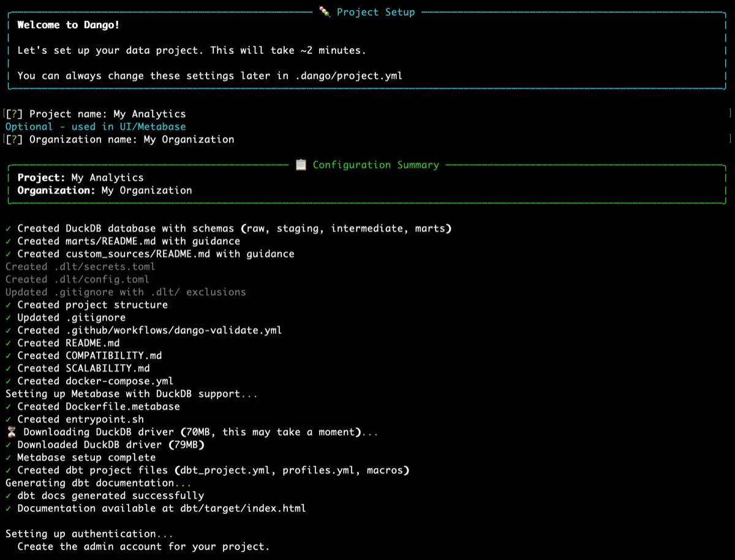Image resolution: width=735 pixels, height=560 pixels.
Task: Click 'Updated .gitignore with .dlt/ exclusions' line
Action: pyautogui.click(x=126, y=292)
